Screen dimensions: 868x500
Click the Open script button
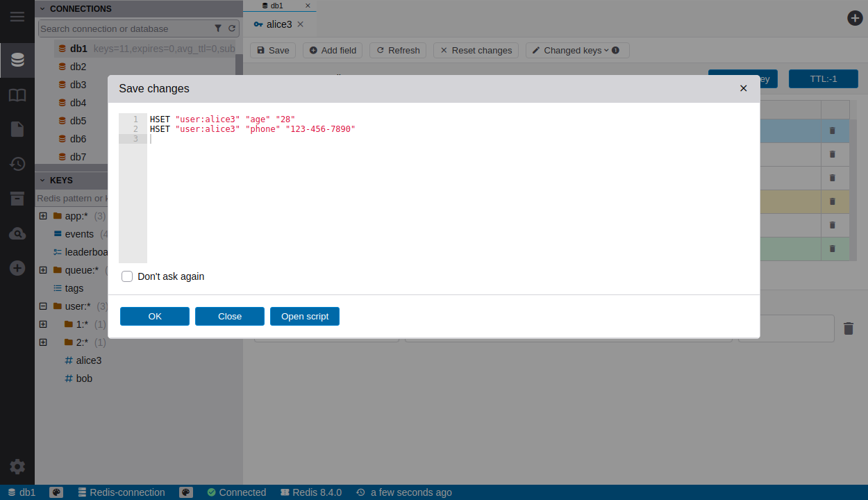tap(305, 316)
